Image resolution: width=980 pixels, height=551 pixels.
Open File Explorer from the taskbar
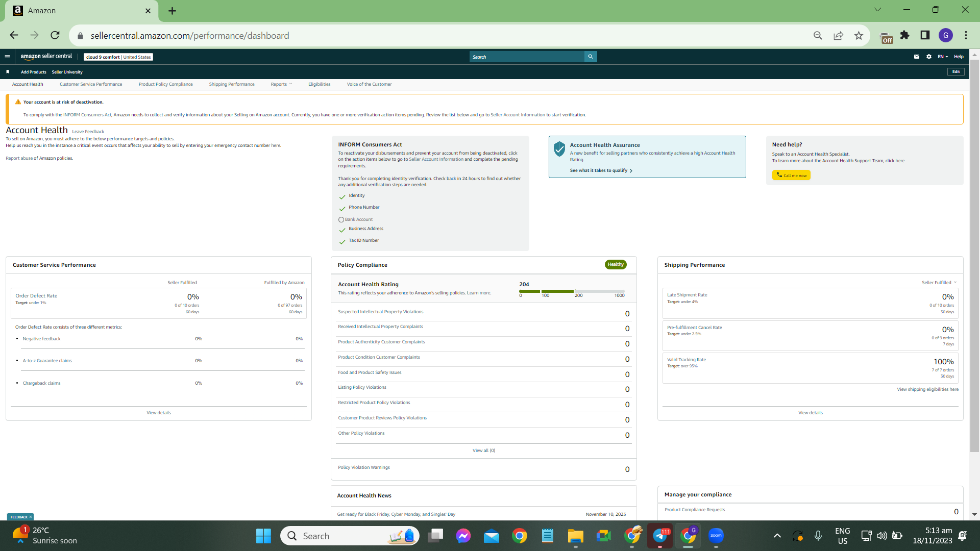tap(575, 536)
